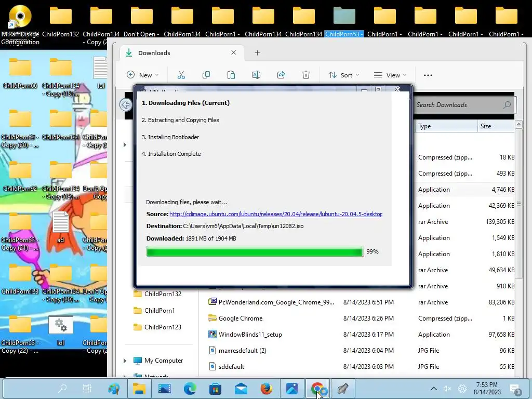Select the maxresdefault (2) image file
The image size is (532, 399).
242,351
